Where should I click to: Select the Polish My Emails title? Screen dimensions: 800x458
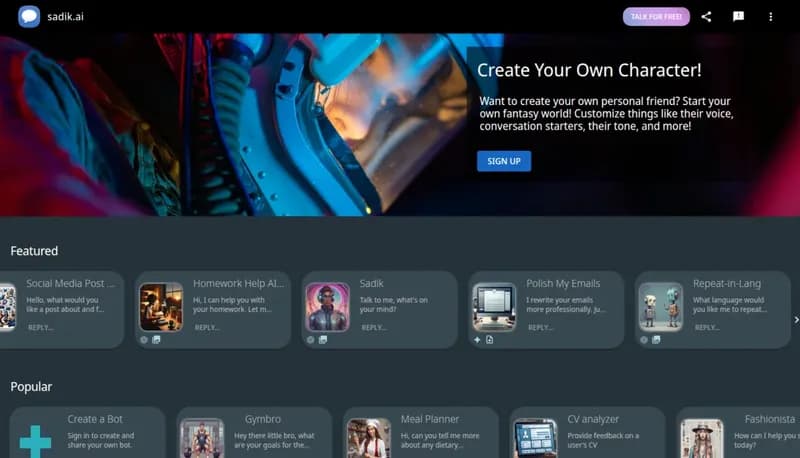pyautogui.click(x=563, y=283)
